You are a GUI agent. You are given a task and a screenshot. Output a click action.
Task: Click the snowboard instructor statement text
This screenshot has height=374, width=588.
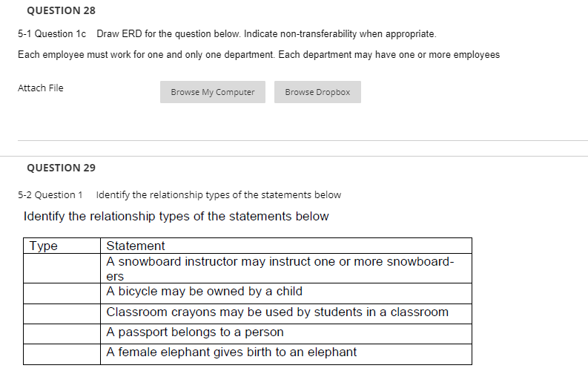(x=279, y=262)
